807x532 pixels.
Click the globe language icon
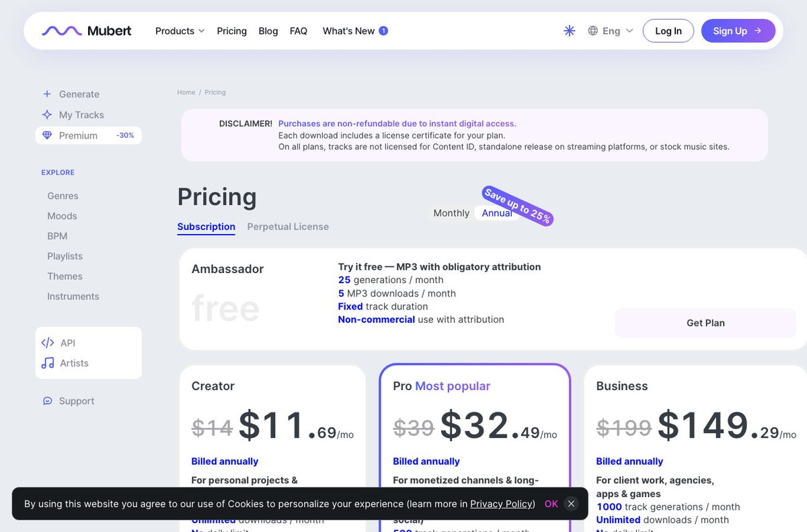pyautogui.click(x=592, y=31)
